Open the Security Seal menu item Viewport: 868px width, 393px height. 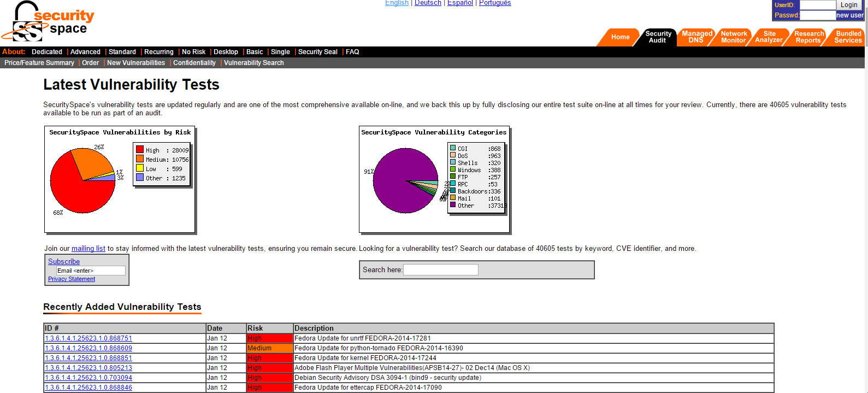click(317, 52)
